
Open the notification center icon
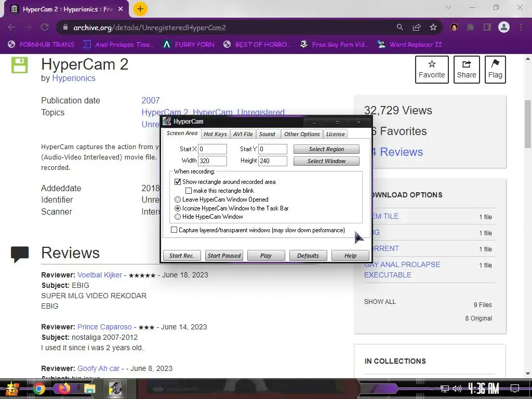515,389
